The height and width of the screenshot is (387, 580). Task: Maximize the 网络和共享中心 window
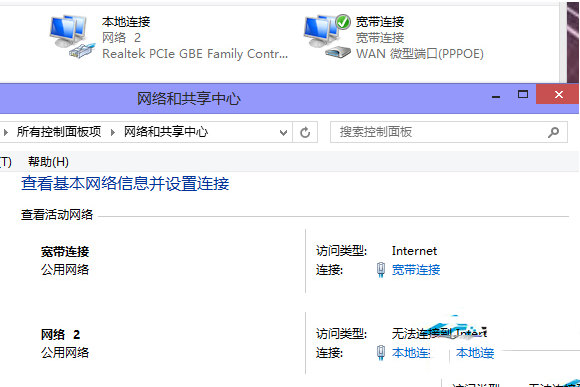523,94
